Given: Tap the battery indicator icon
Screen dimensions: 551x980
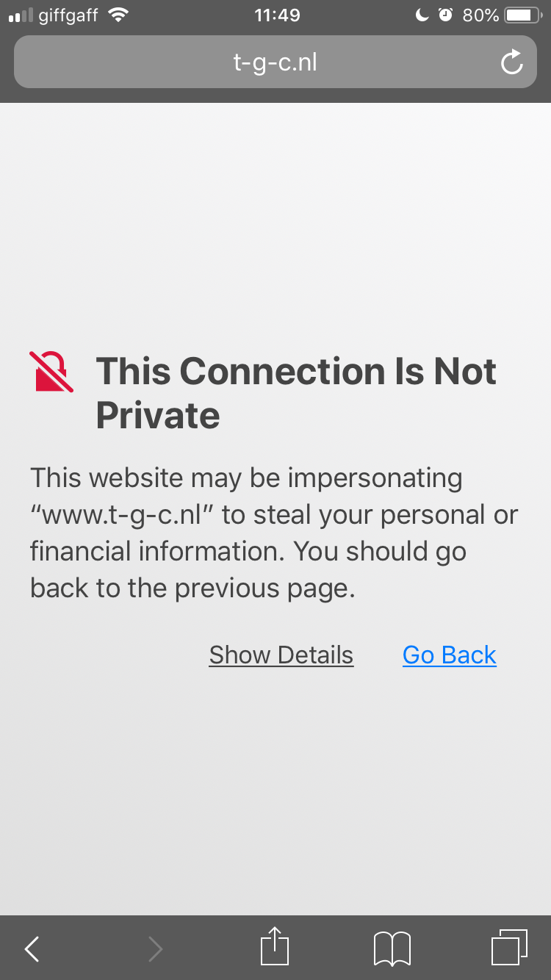Looking at the screenshot, I should [x=523, y=15].
